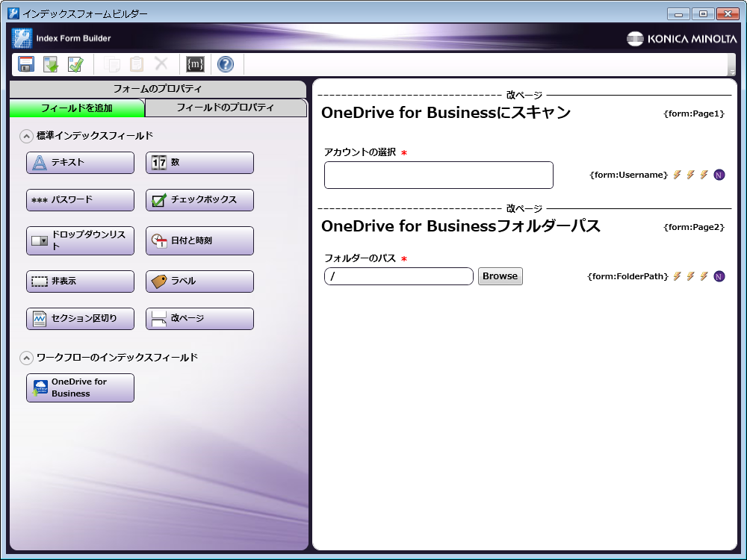Screen dimensions: 747x560
Task: Click the Index Form Builder logo icon
Action: tap(22, 39)
